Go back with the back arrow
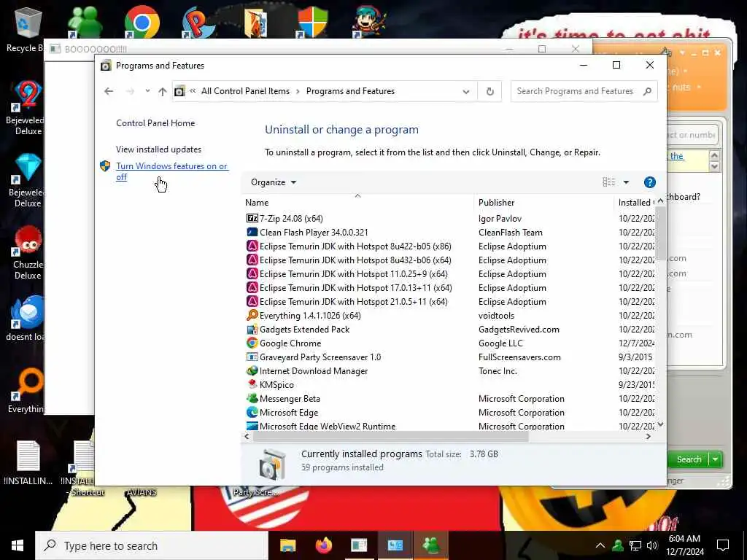 click(109, 91)
